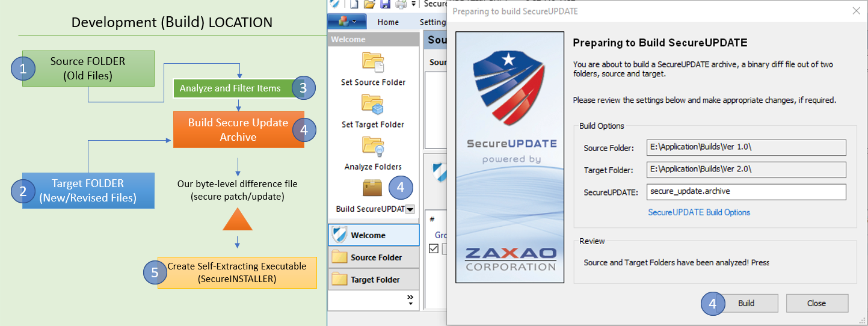Select the Welcome navigation pane item
Viewport: 868px width, 326px height.
click(374, 235)
